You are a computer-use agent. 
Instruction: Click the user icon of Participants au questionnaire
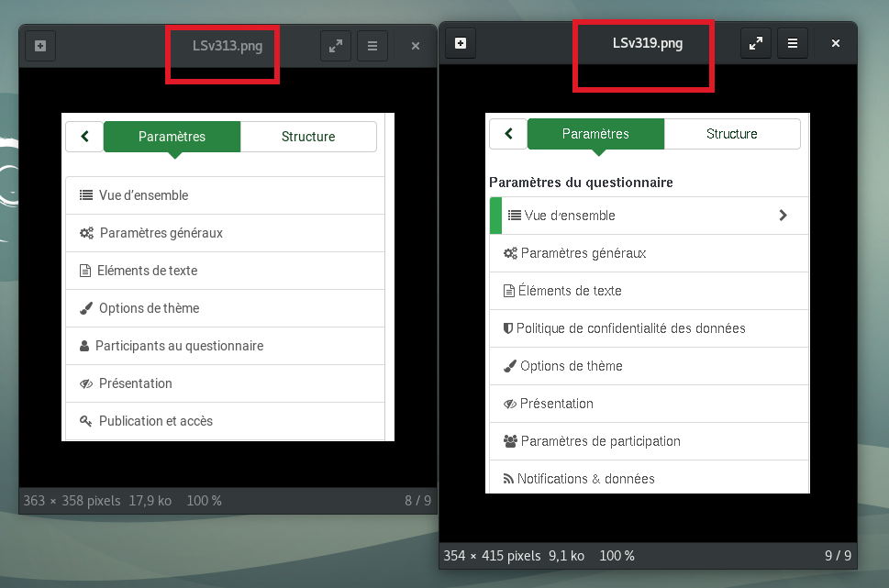[x=84, y=346]
